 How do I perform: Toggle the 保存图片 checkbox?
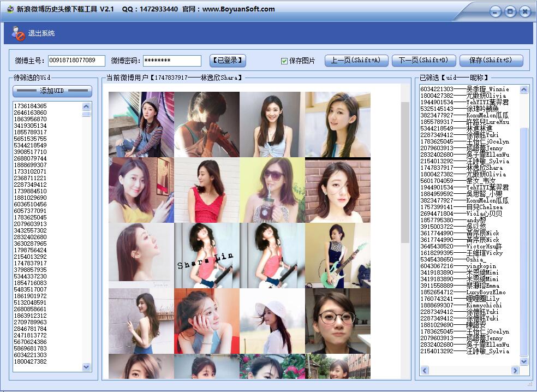pos(284,61)
